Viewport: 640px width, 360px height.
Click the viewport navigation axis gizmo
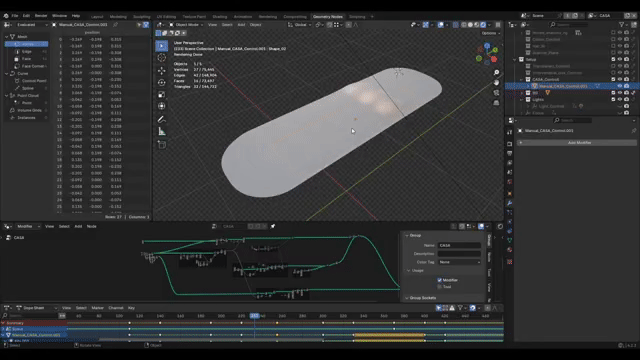click(x=487, y=54)
